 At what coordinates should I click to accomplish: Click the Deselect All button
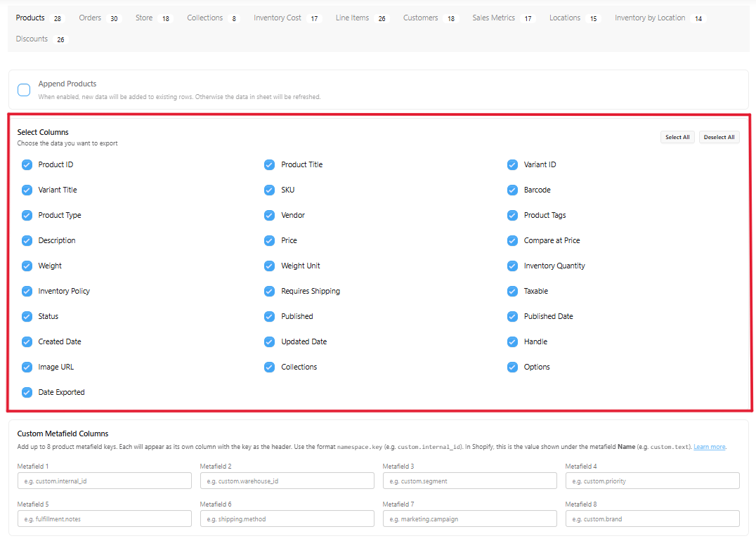coord(719,137)
